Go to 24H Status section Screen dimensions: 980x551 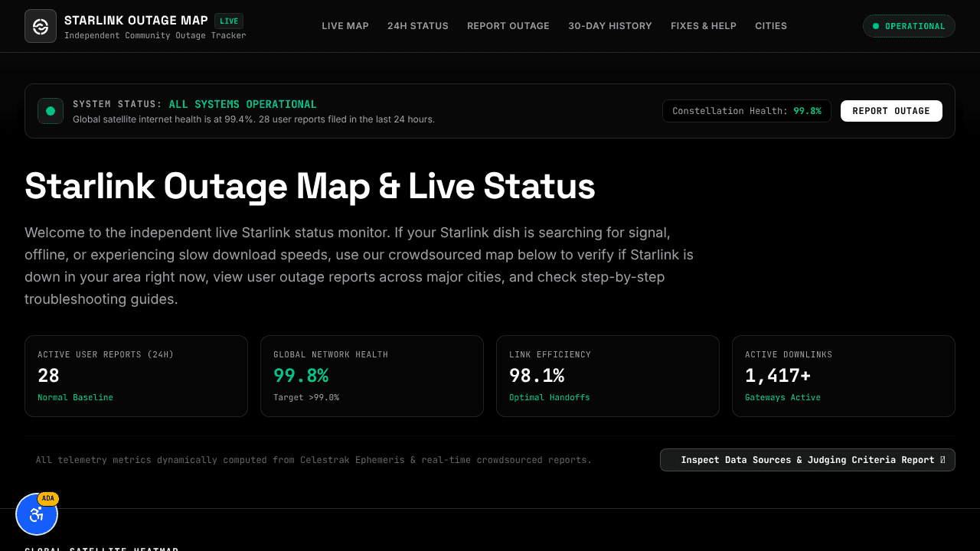point(418,26)
